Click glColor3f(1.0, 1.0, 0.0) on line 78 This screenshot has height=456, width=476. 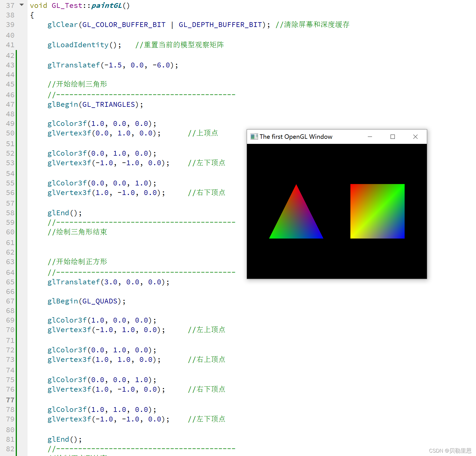point(102,410)
